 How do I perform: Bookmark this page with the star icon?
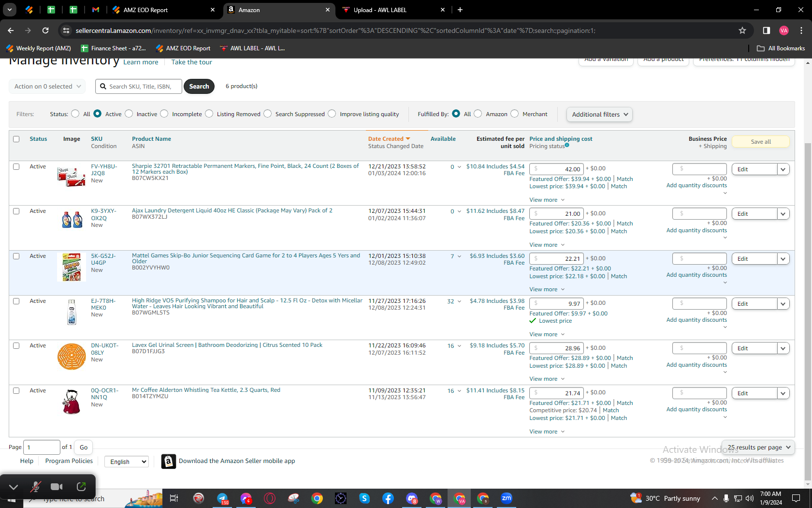[742, 30]
